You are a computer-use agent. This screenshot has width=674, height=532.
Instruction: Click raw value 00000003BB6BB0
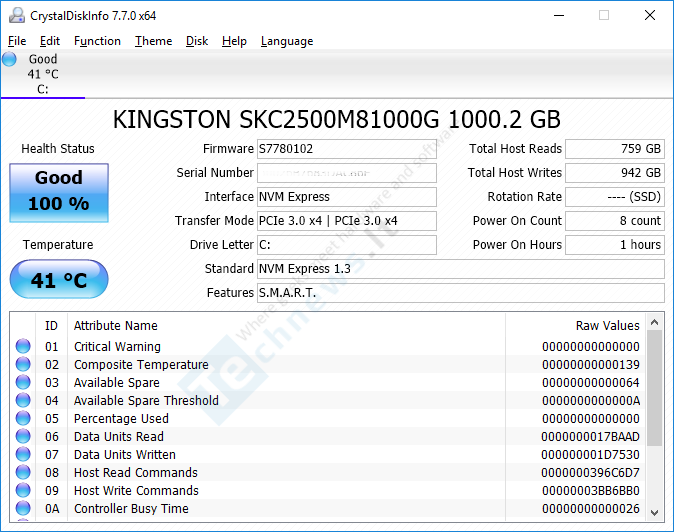pyautogui.click(x=591, y=491)
